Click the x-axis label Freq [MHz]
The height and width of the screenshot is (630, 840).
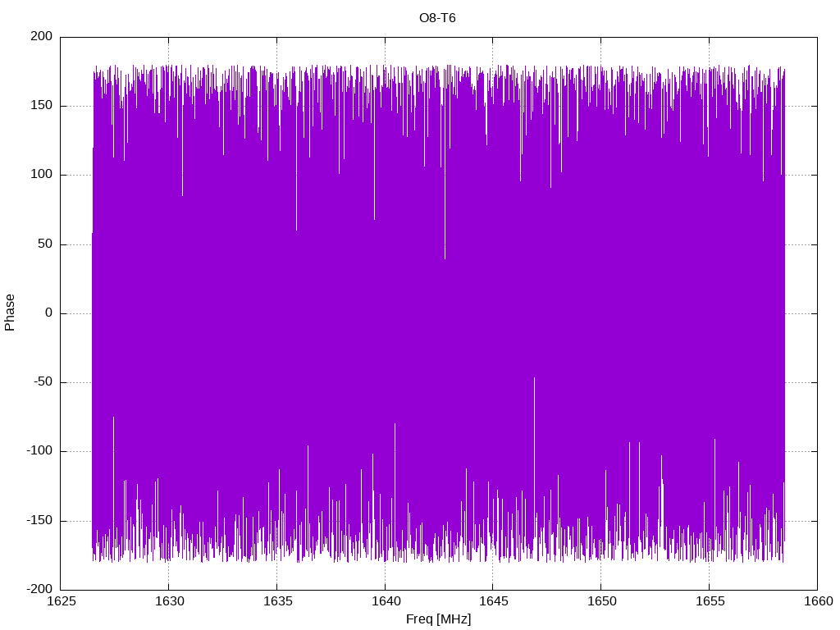coord(438,619)
